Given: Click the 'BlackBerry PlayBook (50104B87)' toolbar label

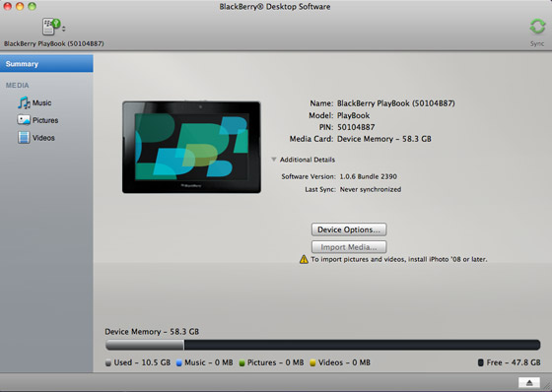Looking at the screenshot, I should 54,43.
